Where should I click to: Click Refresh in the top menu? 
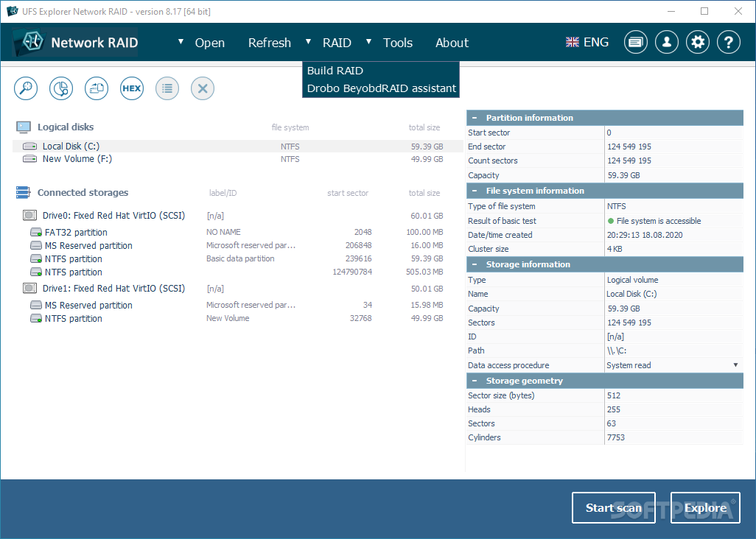pos(270,43)
